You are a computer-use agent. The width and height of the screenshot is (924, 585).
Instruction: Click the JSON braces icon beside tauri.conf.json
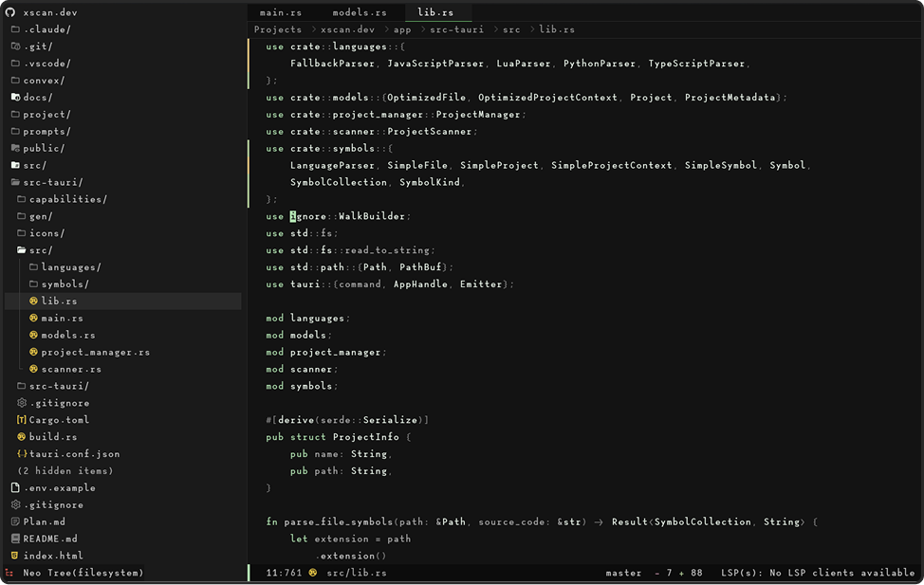(x=22, y=454)
